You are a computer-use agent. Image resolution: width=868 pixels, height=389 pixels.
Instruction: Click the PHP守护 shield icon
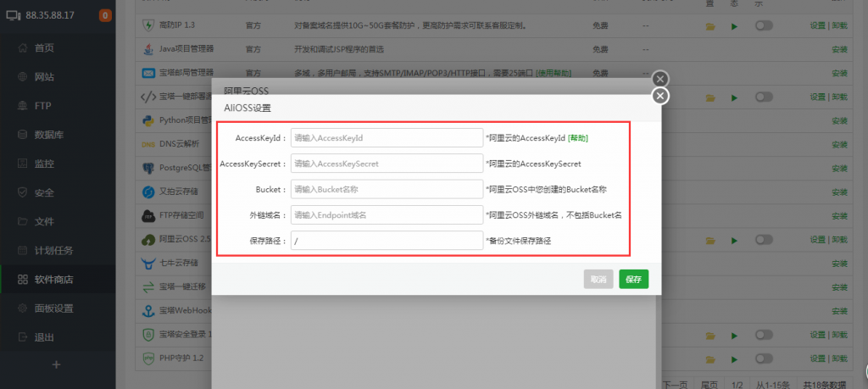148,358
